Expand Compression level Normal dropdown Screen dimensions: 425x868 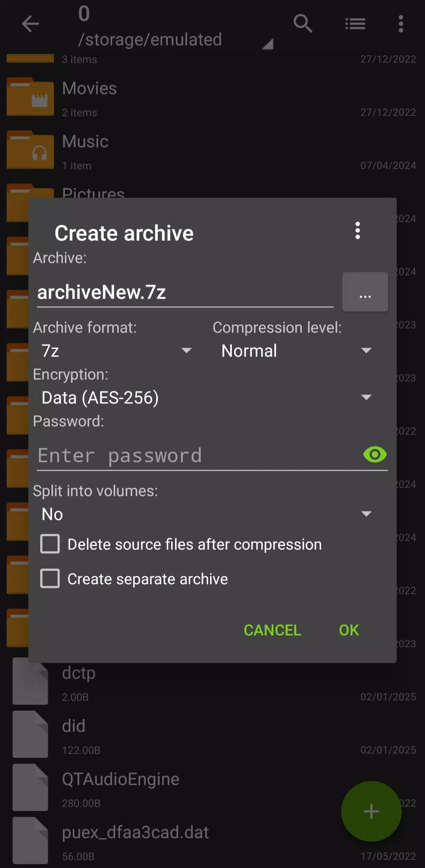tap(296, 351)
